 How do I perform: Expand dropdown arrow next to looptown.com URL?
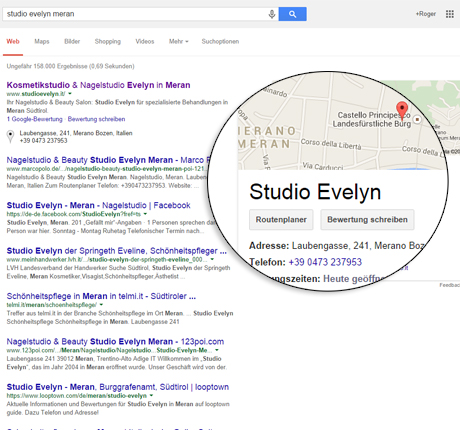(x=151, y=395)
